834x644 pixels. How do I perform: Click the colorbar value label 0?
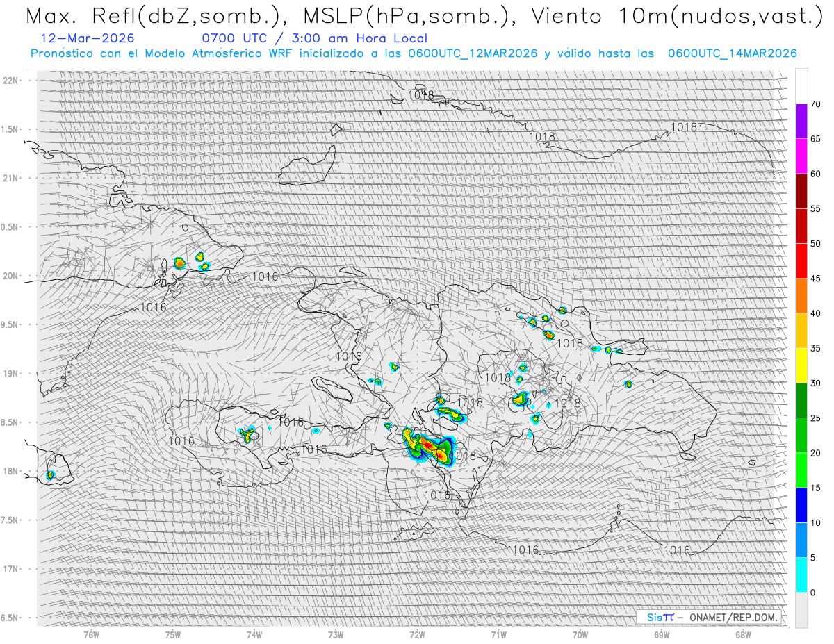tap(812, 592)
